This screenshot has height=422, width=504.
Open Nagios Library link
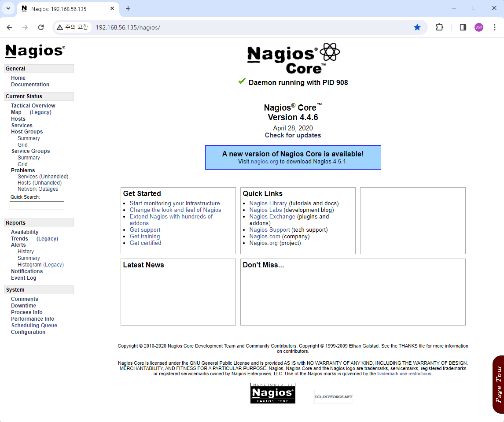pyautogui.click(x=268, y=203)
